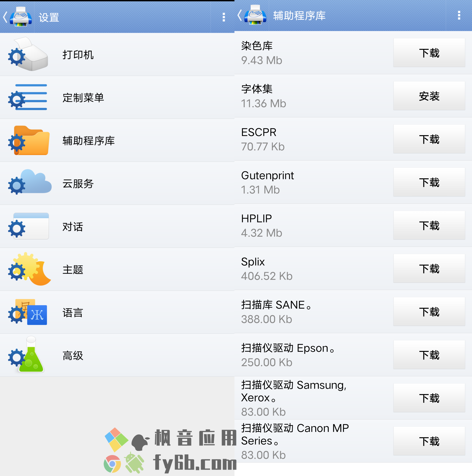The height and width of the screenshot is (476, 472).
Task: Click the customize menu gear-lines icon
Action: 28,97
